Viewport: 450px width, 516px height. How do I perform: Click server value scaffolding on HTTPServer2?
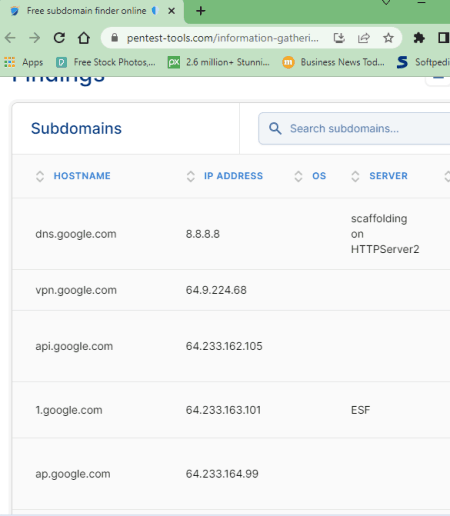[x=385, y=234]
